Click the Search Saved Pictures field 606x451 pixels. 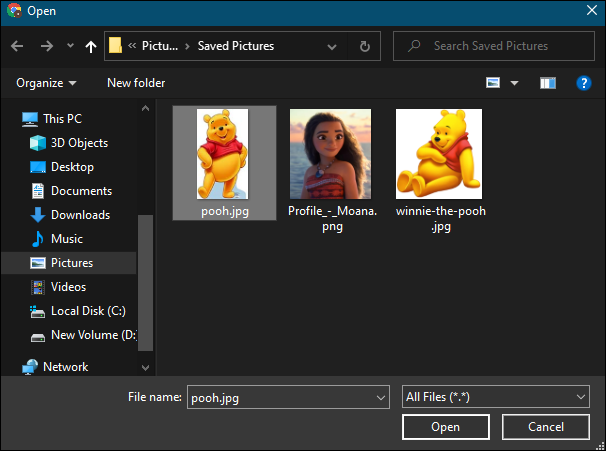click(x=494, y=46)
